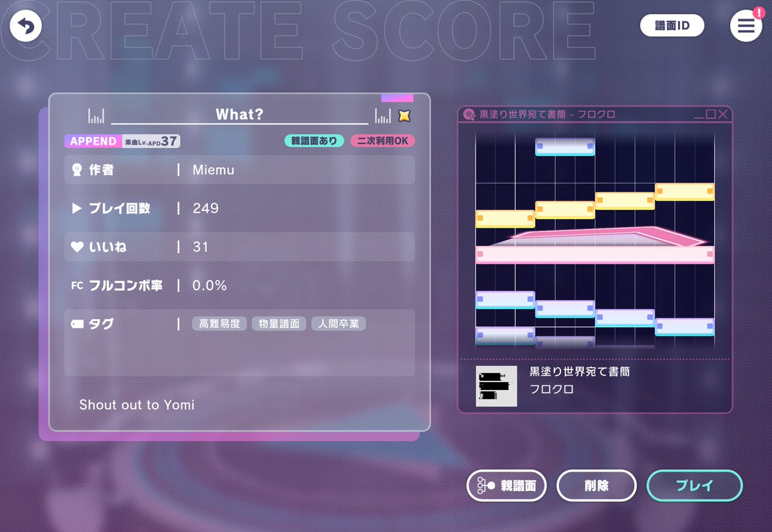Select the APPEND difficulty badge
Viewport: 772px width, 532px height.
[93, 141]
